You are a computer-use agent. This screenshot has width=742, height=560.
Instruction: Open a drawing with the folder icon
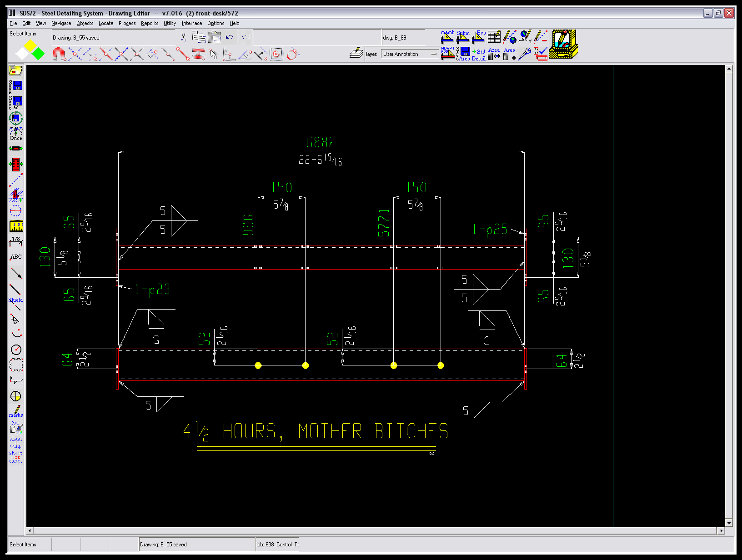tap(15, 70)
